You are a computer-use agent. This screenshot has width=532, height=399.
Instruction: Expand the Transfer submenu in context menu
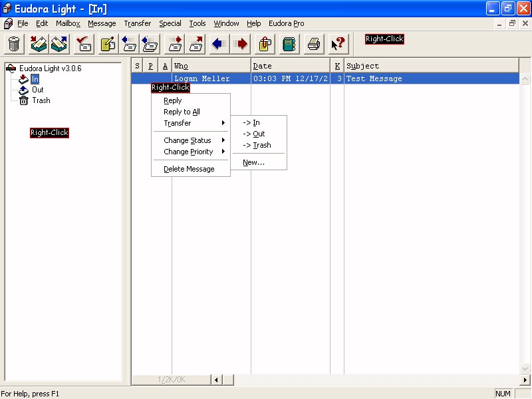[191, 123]
